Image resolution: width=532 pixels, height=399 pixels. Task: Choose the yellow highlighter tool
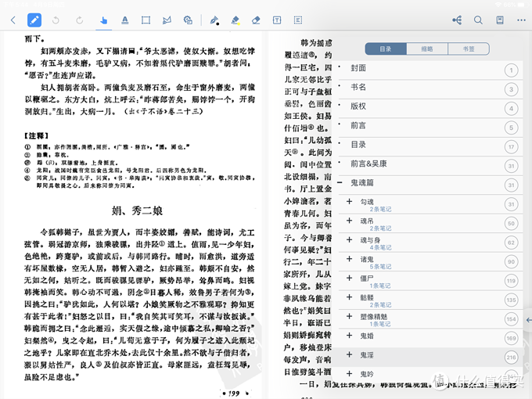[235, 20]
